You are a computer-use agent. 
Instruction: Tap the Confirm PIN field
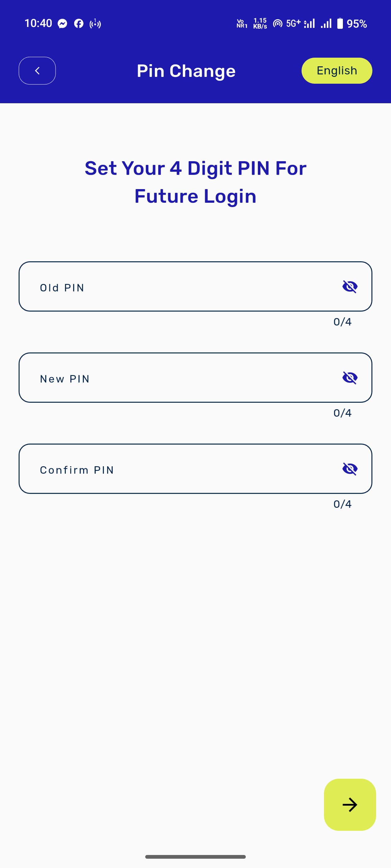[195, 468]
